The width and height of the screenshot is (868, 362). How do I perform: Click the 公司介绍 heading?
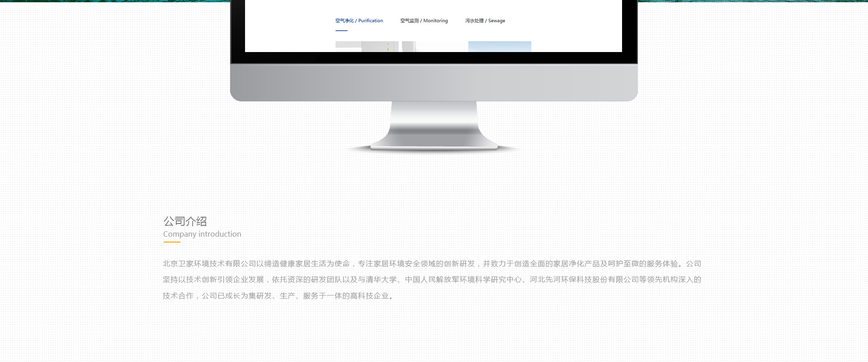coord(185,221)
